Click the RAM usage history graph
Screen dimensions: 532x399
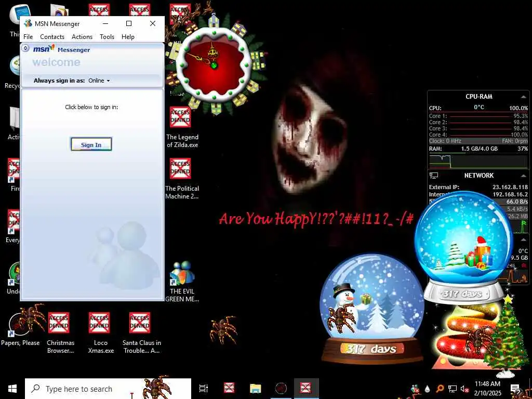tap(478, 161)
